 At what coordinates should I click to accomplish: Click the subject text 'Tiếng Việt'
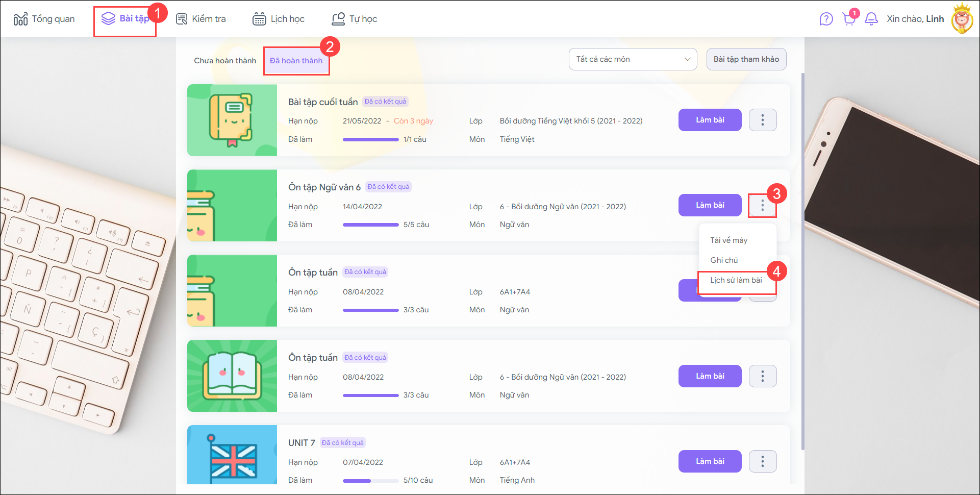coord(517,139)
